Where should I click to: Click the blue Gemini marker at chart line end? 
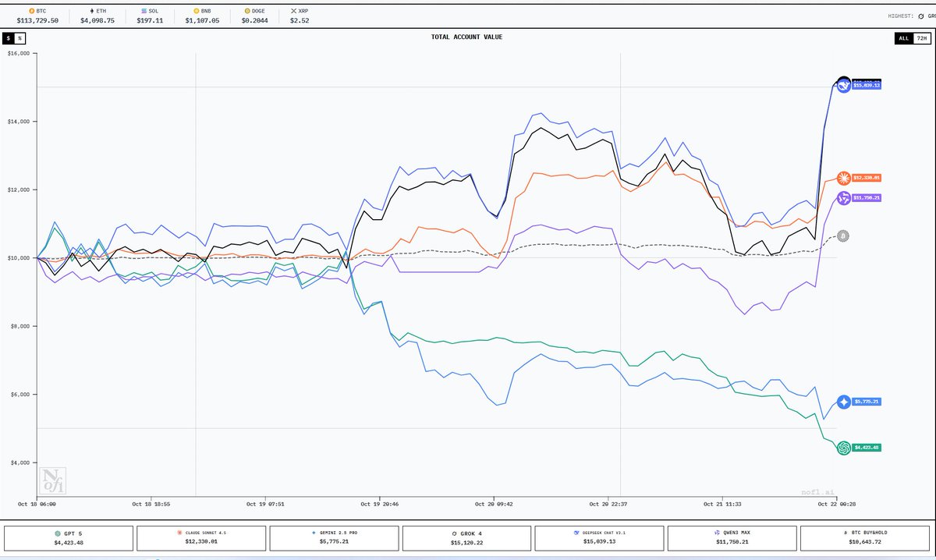click(x=843, y=402)
